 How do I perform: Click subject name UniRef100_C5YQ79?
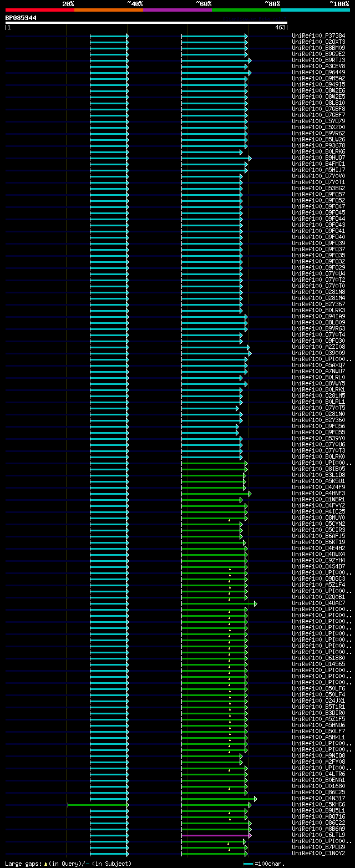point(318,121)
